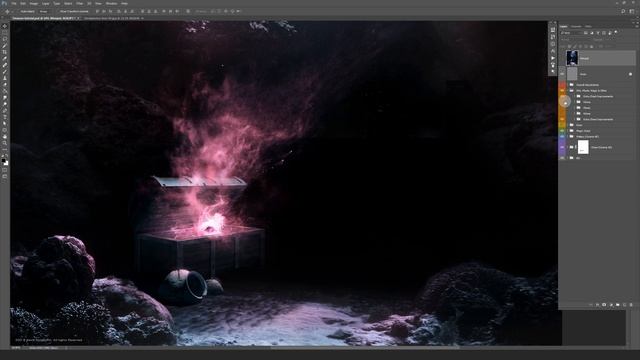Select the Eraser tool
The image size is (640, 360).
pos(5,91)
